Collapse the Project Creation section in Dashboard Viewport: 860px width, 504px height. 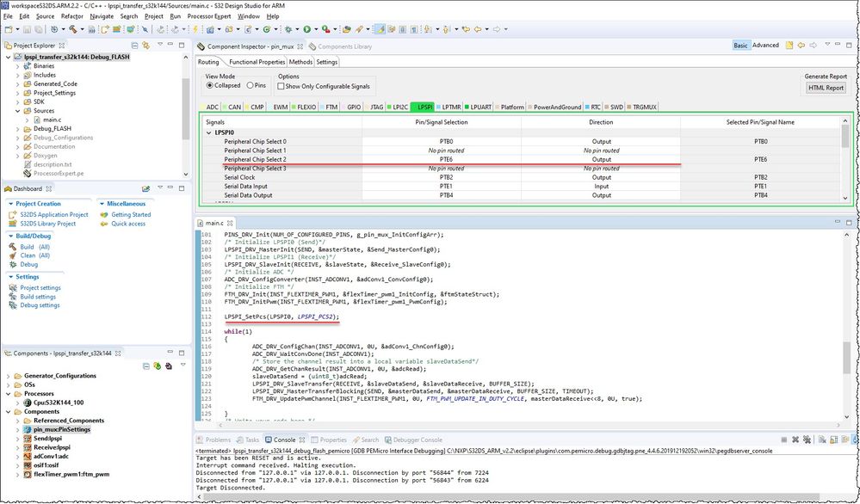pos(10,204)
